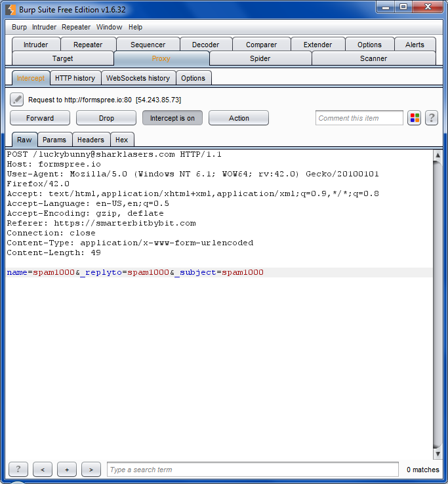Toggle the Intercept is on button
This screenshot has height=484, width=448.
point(173,118)
